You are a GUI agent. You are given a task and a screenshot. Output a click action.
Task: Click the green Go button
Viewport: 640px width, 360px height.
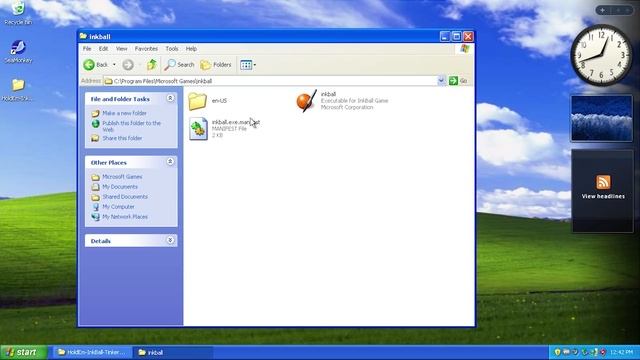pyautogui.click(x=458, y=81)
